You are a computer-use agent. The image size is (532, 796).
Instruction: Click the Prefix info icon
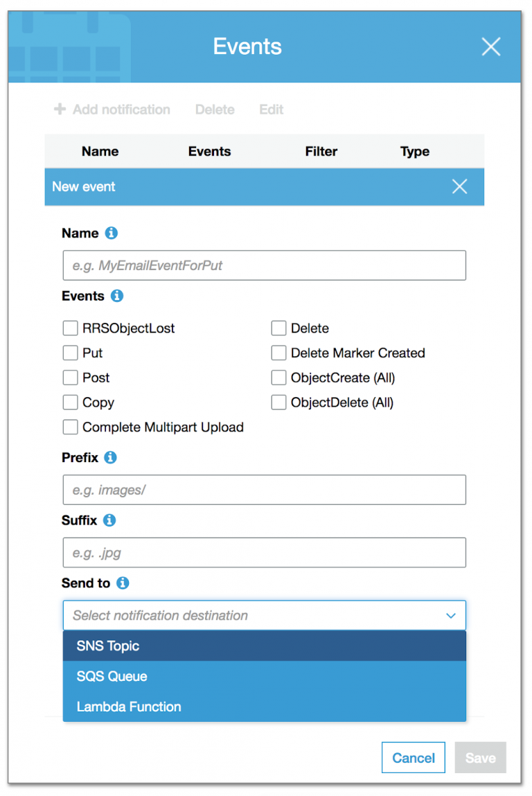pos(111,457)
